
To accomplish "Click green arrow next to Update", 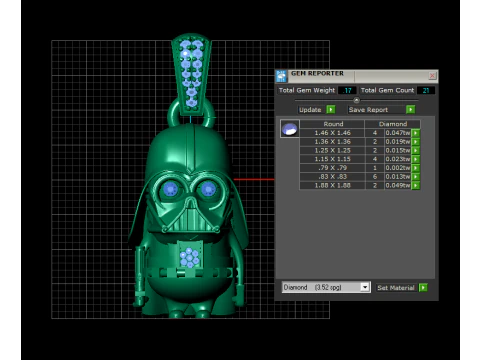I will pos(331,109).
